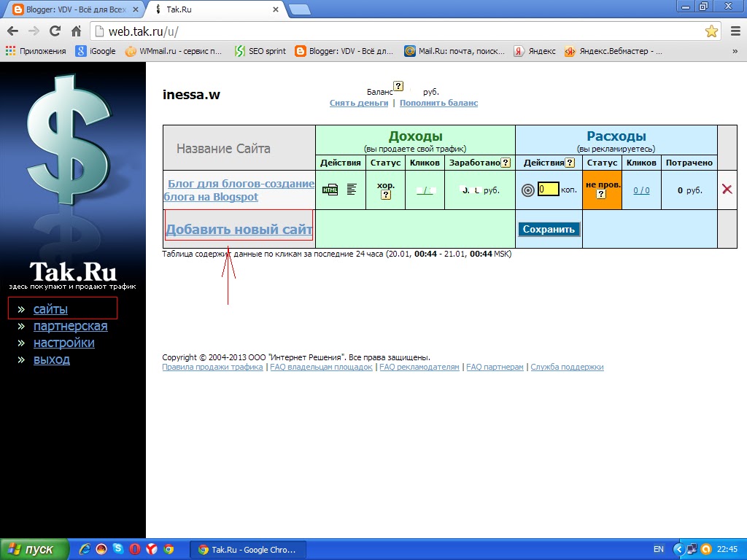
Task: Launch Opera from the taskbar quick launch
Action: (135, 550)
